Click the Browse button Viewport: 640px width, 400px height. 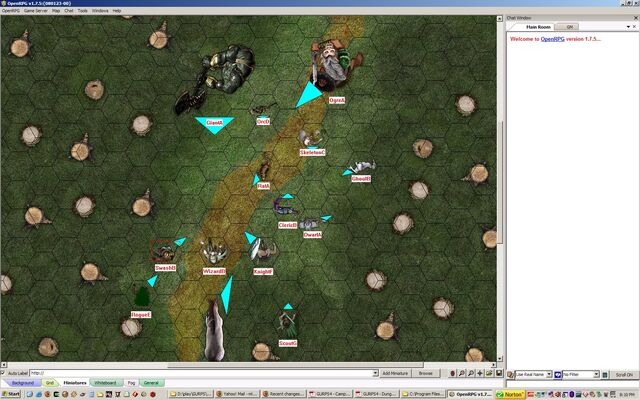pyautogui.click(x=425, y=373)
